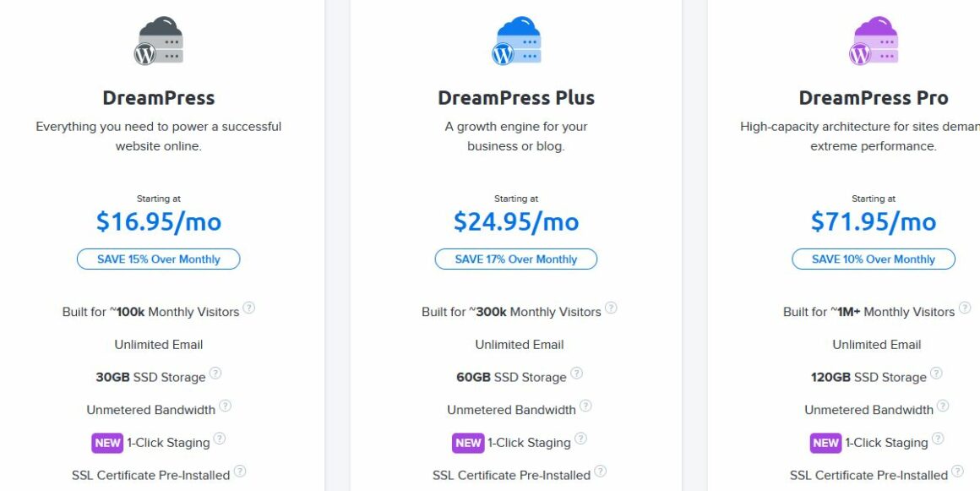The height and width of the screenshot is (491, 980).
Task: Show tooltip for 1M+ Monthly Visitors
Action: 965,308
